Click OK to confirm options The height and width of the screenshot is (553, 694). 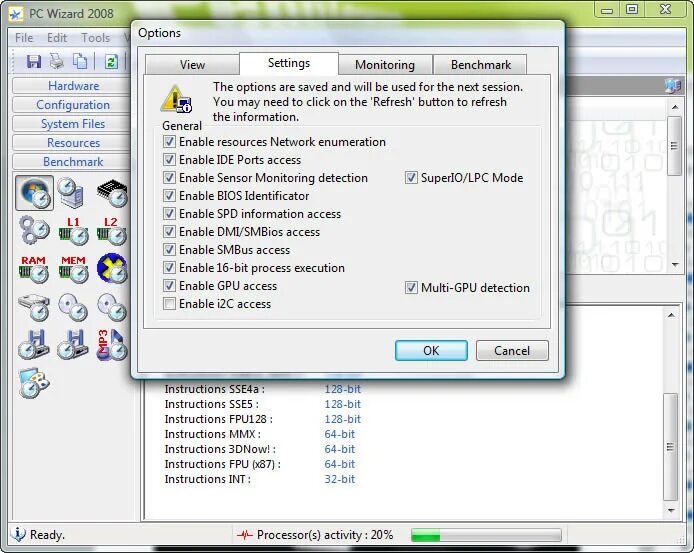[431, 351]
